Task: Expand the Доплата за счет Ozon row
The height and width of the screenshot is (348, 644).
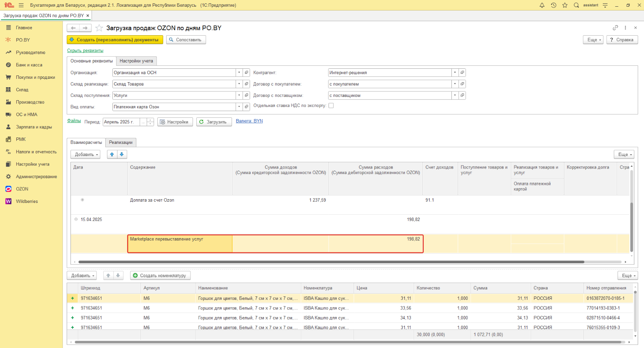Action: click(82, 200)
